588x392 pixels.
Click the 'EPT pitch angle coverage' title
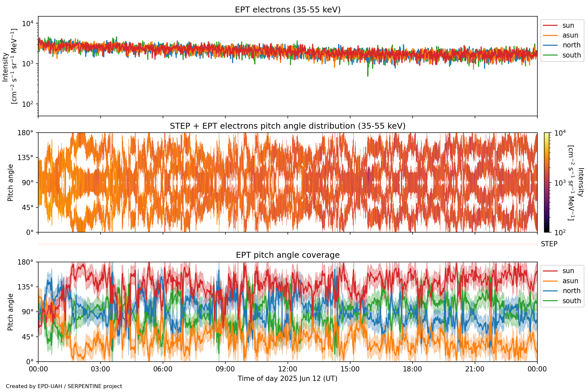(x=287, y=255)
